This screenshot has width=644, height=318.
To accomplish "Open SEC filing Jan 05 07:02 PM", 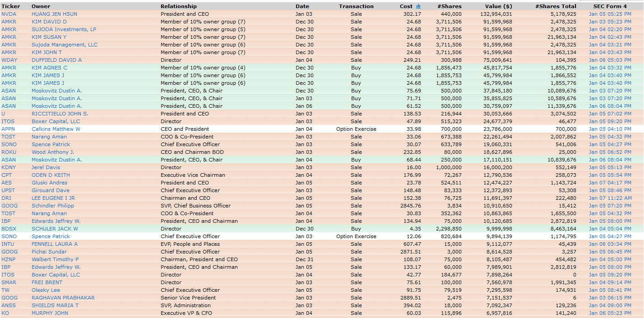I will coord(610,114).
